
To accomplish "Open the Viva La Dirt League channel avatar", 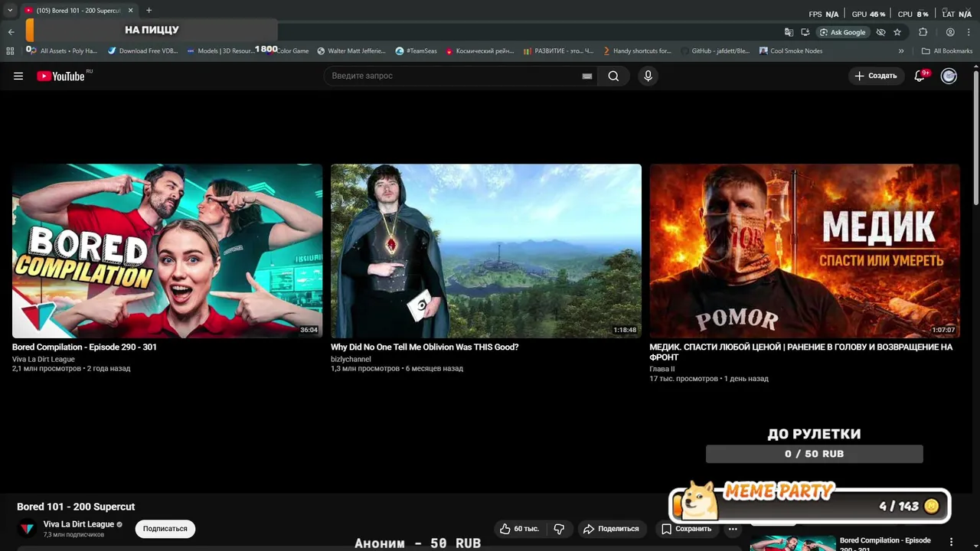I will coord(28,529).
